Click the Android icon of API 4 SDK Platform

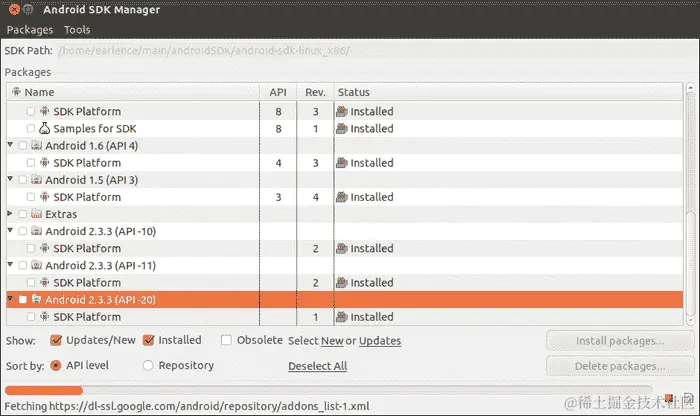[44, 162]
